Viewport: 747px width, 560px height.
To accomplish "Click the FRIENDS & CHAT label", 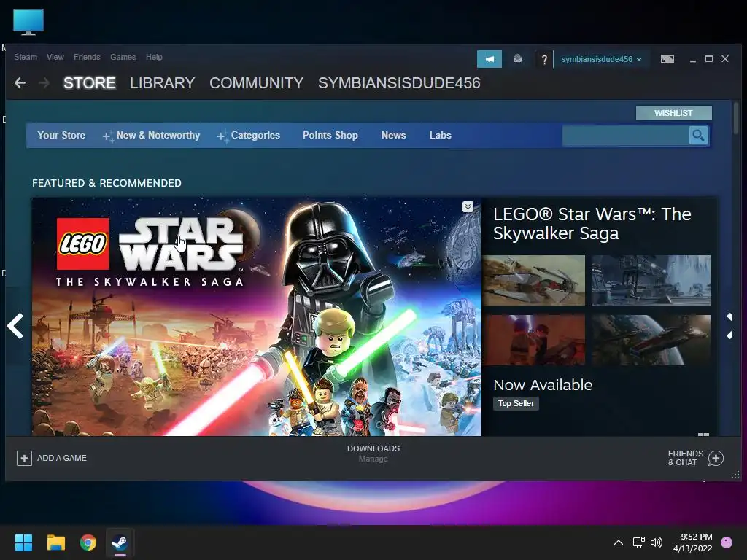I will (x=686, y=458).
